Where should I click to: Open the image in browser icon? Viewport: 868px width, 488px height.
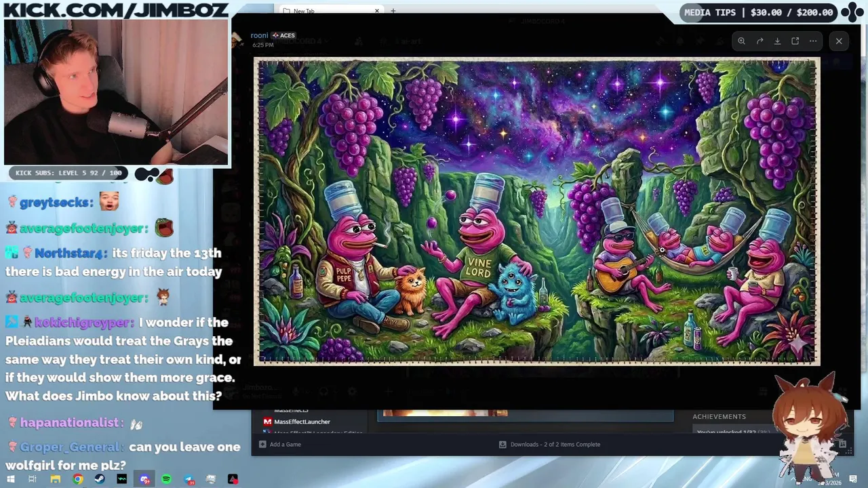point(795,41)
